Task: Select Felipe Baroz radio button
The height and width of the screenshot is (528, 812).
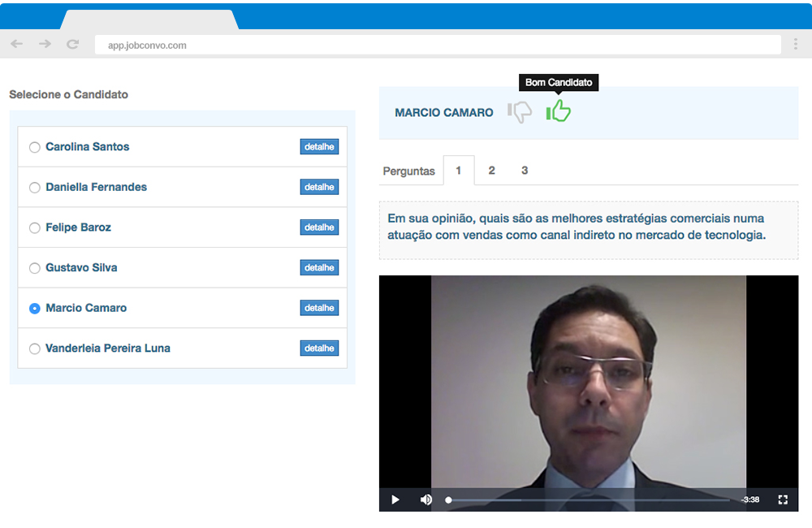Action: tap(35, 228)
